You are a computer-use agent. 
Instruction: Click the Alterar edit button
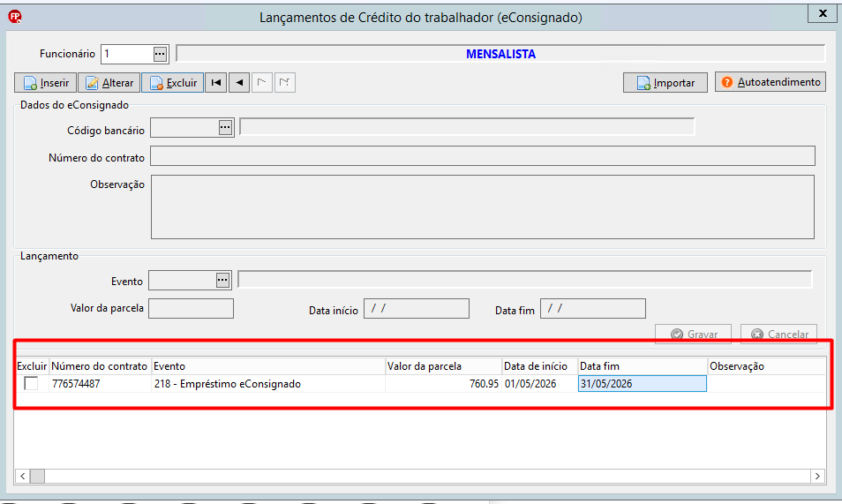click(109, 83)
